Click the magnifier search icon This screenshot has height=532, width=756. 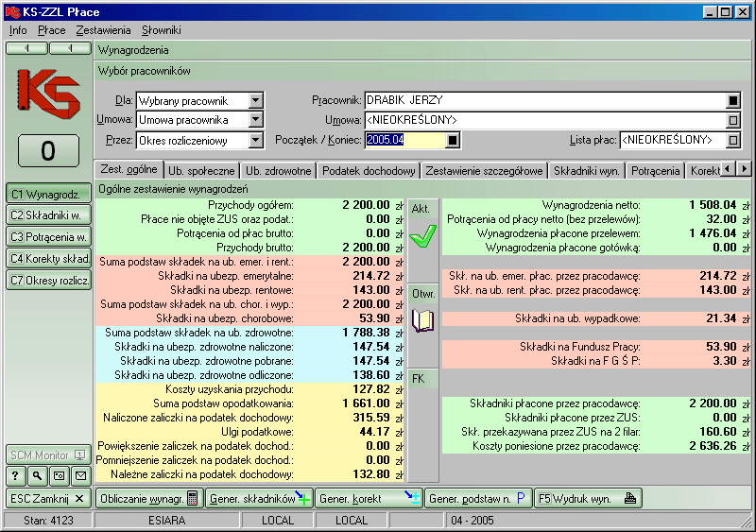click(38, 475)
